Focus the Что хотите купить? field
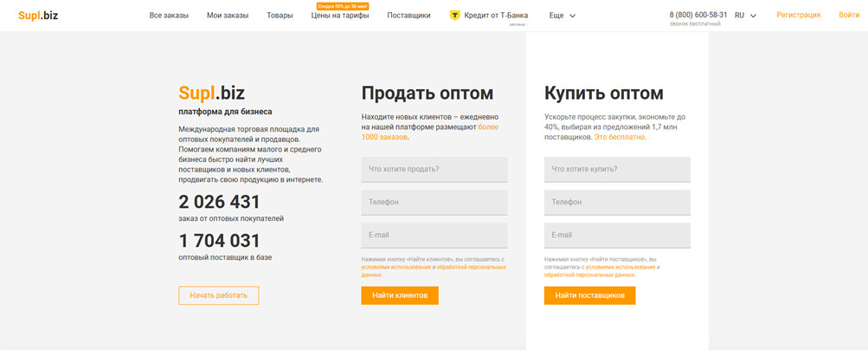 pyautogui.click(x=617, y=170)
